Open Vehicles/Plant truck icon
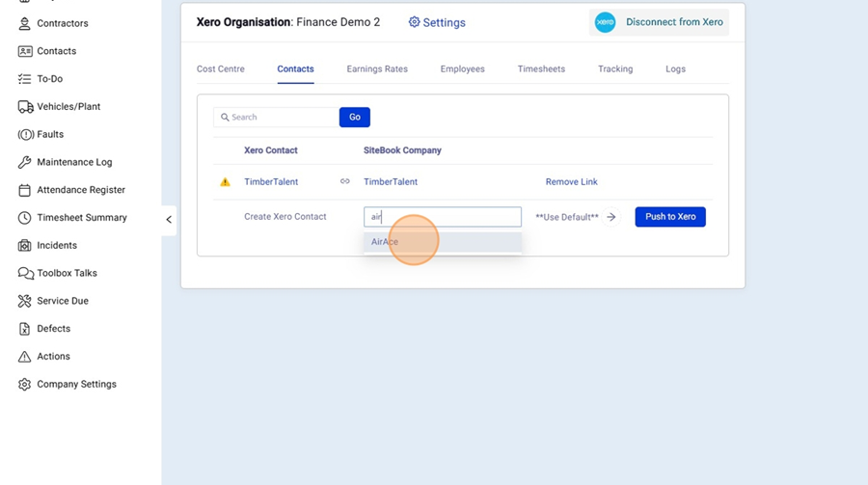Screen dimensions: 868x485 click(25, 107)
